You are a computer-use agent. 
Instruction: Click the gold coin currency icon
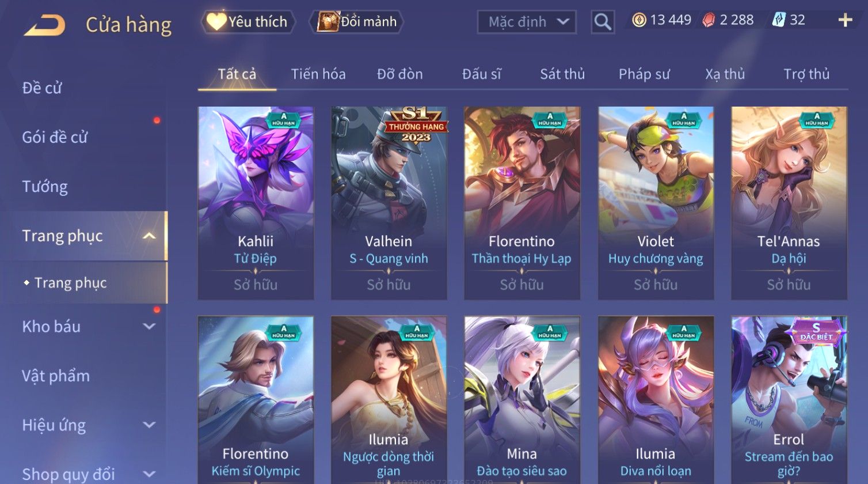[x=639, y=20]
